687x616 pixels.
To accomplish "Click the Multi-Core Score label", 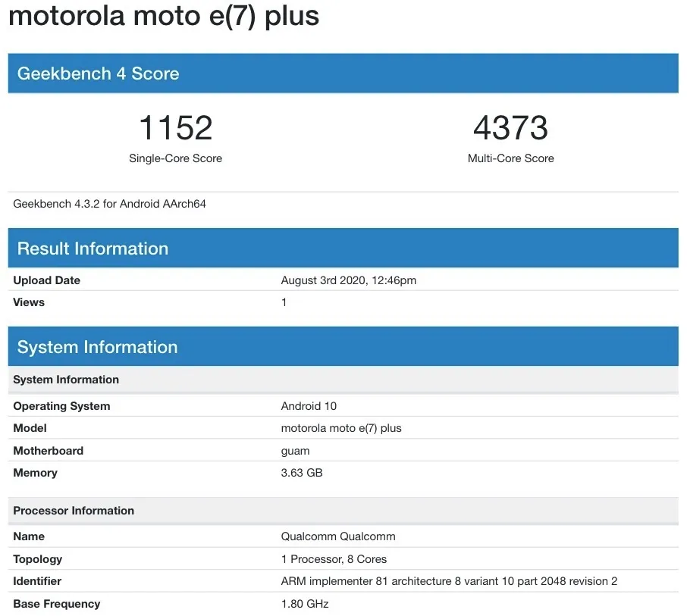I will [510, 158].
